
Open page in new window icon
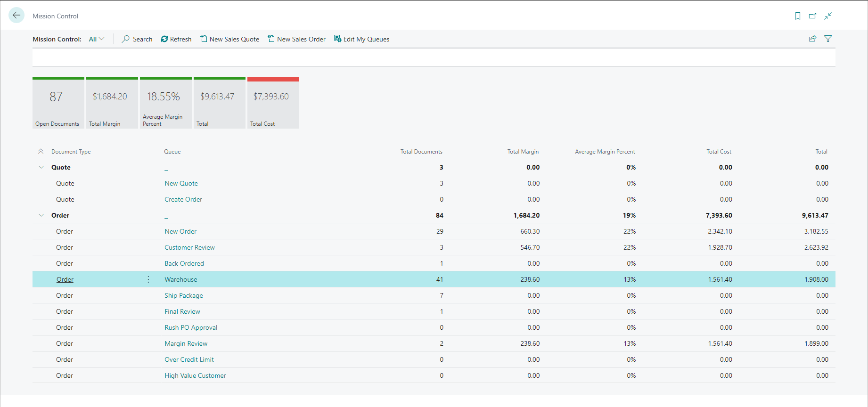(812, 16)
